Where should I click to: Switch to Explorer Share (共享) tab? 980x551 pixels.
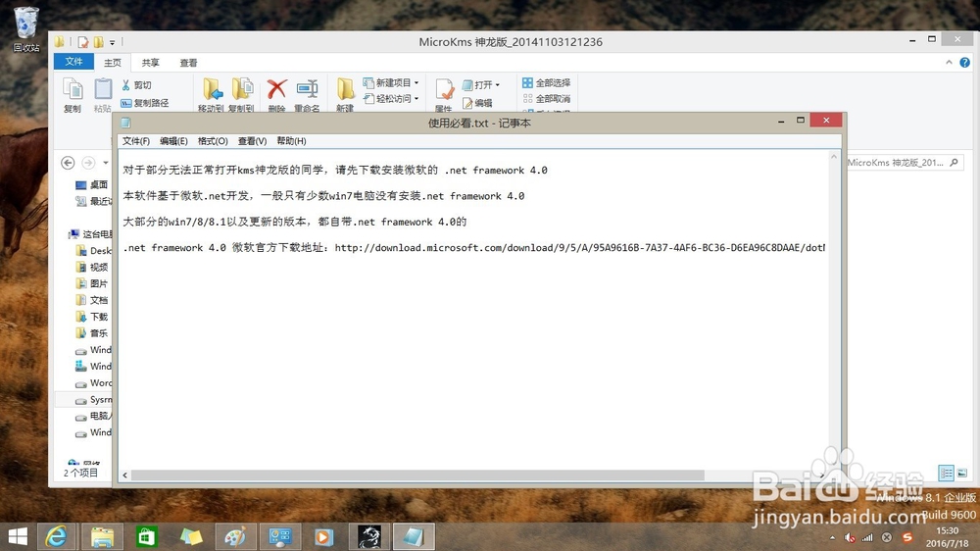[151, 63]
